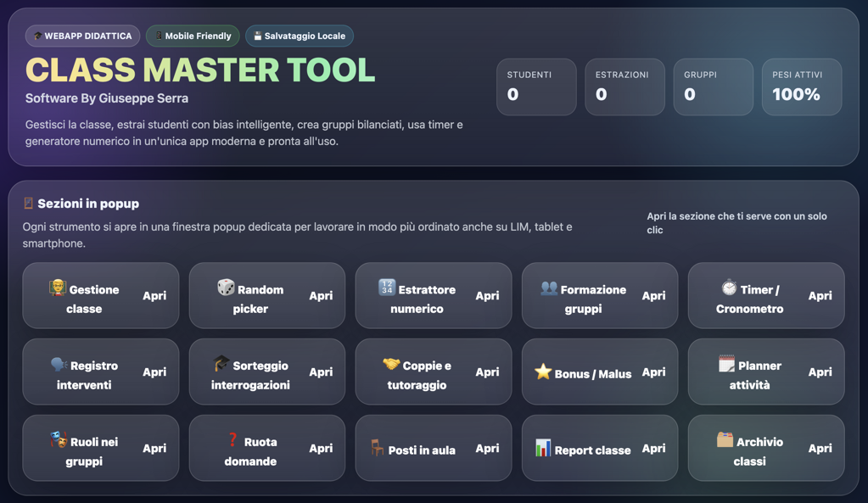Click the WEBAPP DIDATTICA badge
The height and width of the screenshot is (503, 868).
[82, 36]
